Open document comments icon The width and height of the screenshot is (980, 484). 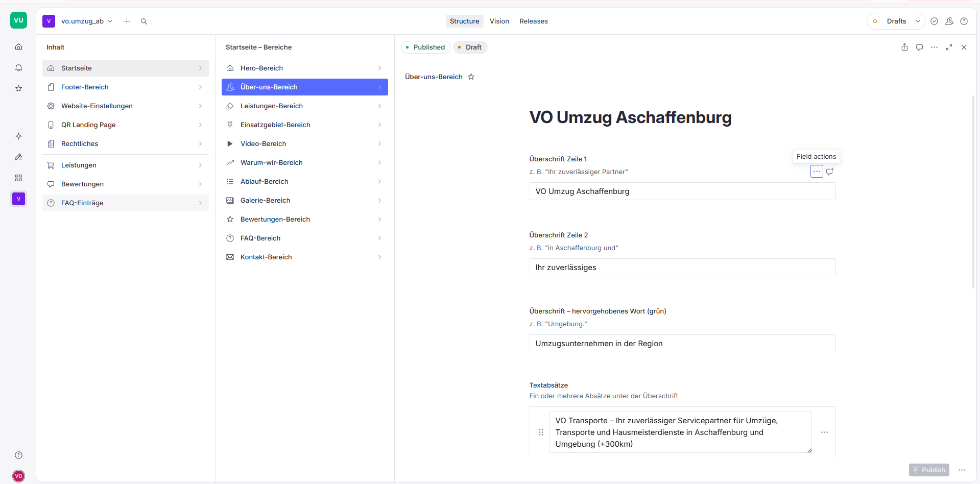click(x=919, y=47)
